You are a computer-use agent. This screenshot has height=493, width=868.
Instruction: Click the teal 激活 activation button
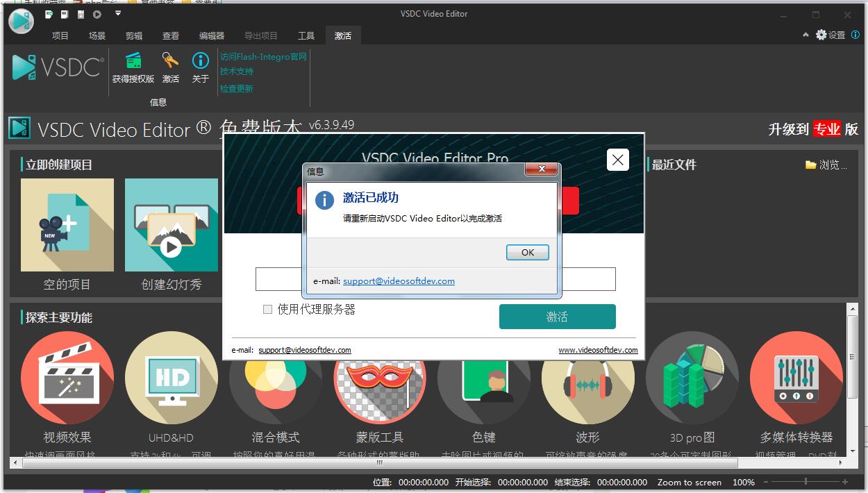pos(556,316)
